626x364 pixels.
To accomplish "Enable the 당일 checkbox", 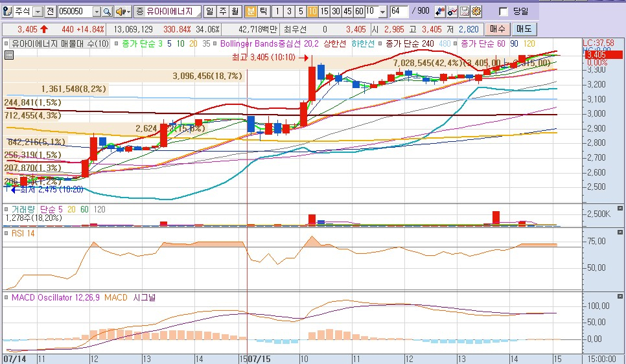I will click(x=504, y=12).
